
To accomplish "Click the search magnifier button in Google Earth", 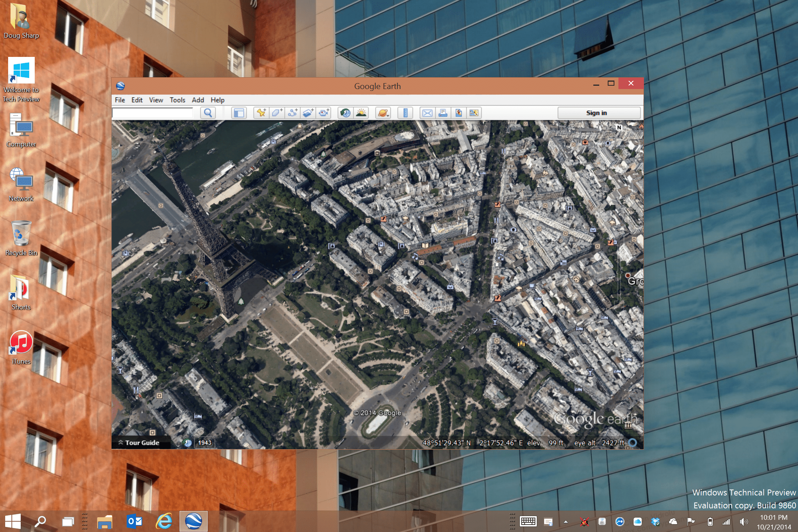I will [x=208, y=113].
